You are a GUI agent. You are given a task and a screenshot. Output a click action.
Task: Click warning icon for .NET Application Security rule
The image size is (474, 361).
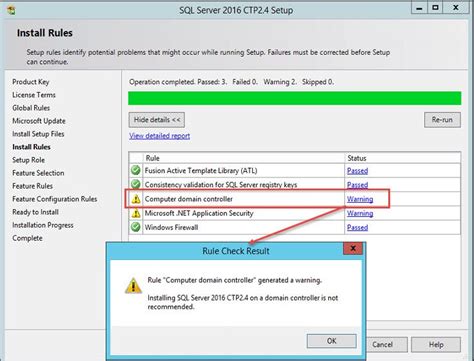pyautogui.click(x=136, y=213)
